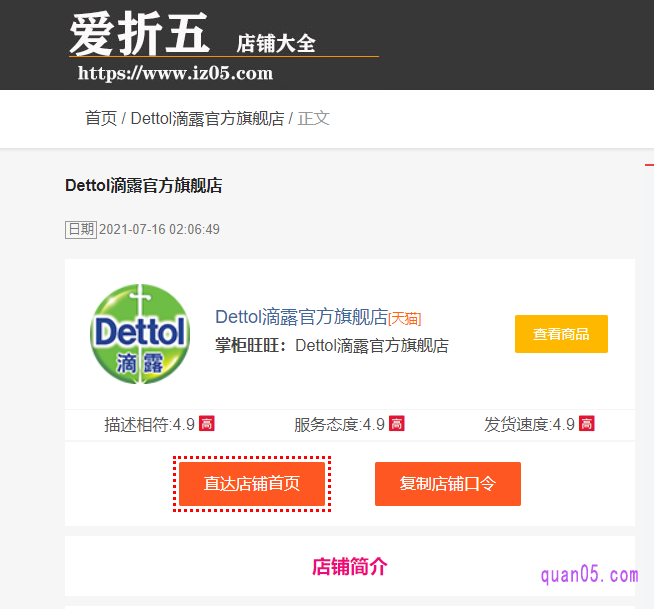This screenshot has width=654, height=609.
Task: Click the 高 badge next to 服务态度
Action: point(397,424)
